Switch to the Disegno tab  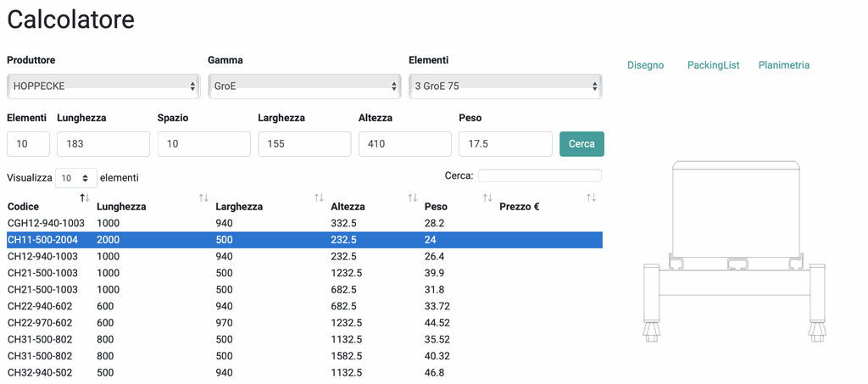click(x=645, y=65)
